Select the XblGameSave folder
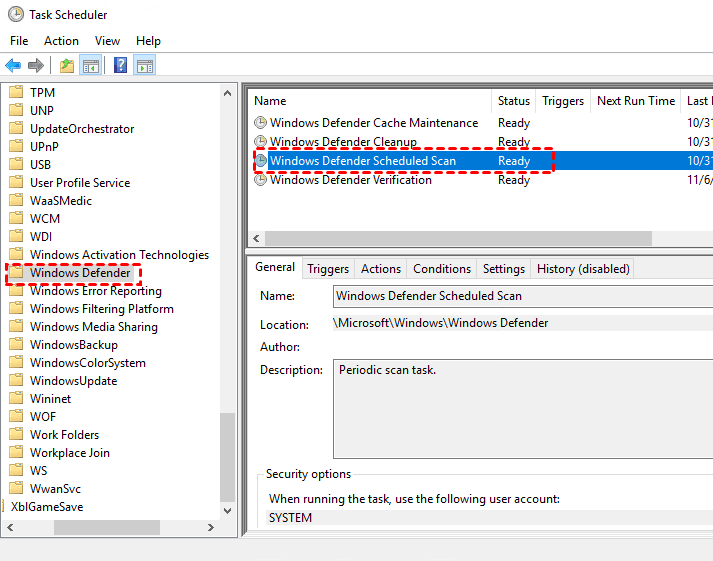713x561 pixels. click(x=47, y=506)
